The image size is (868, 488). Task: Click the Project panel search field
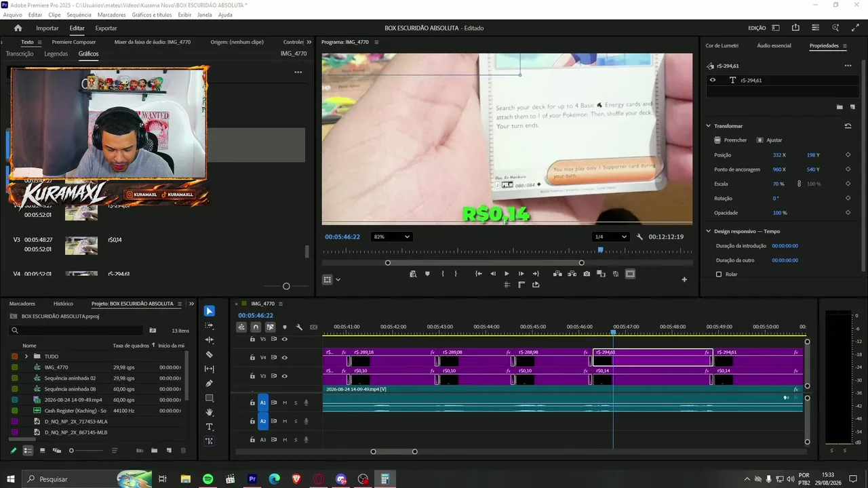[x=76, y=331]
